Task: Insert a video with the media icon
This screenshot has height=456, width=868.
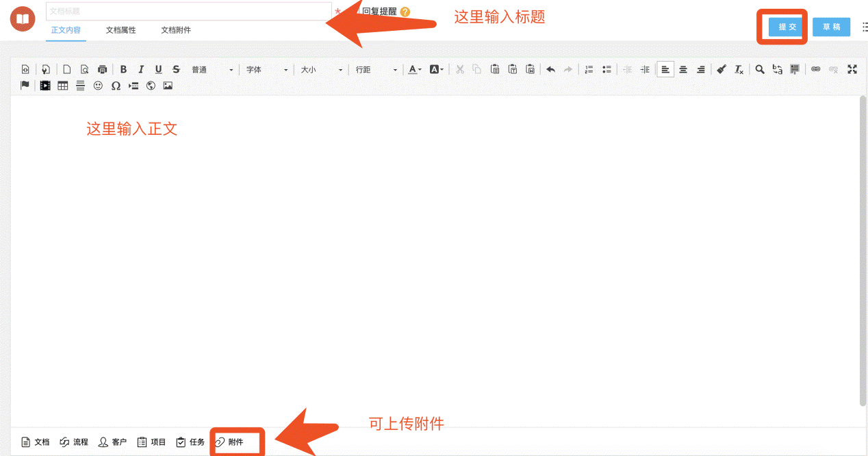Action: (x=44, y=86)
